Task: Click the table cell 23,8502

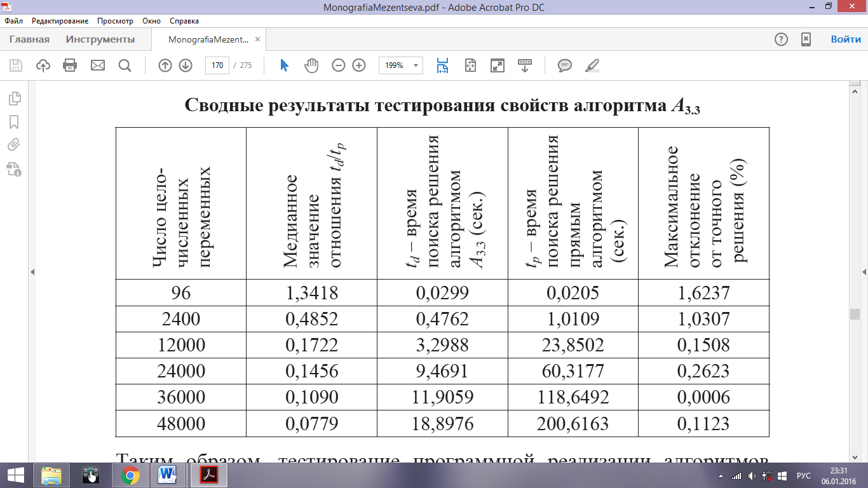Action: [573, 345]
